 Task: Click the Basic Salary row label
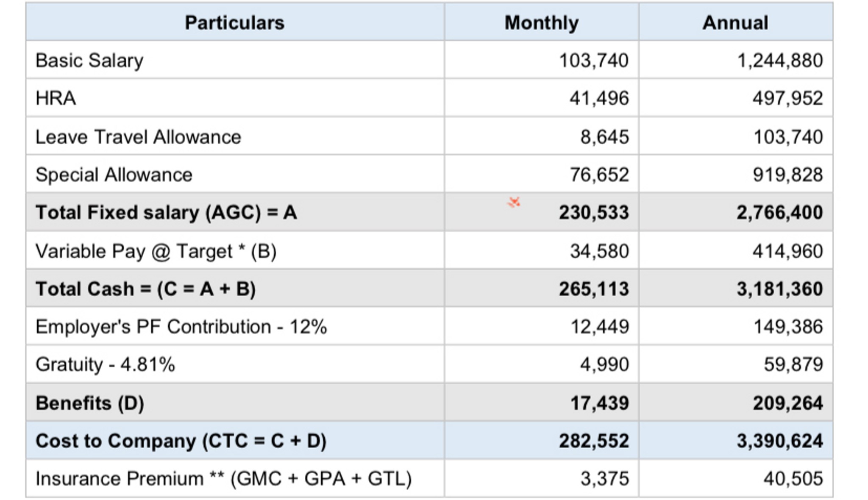pyautogui.click(x=89, y=61)
